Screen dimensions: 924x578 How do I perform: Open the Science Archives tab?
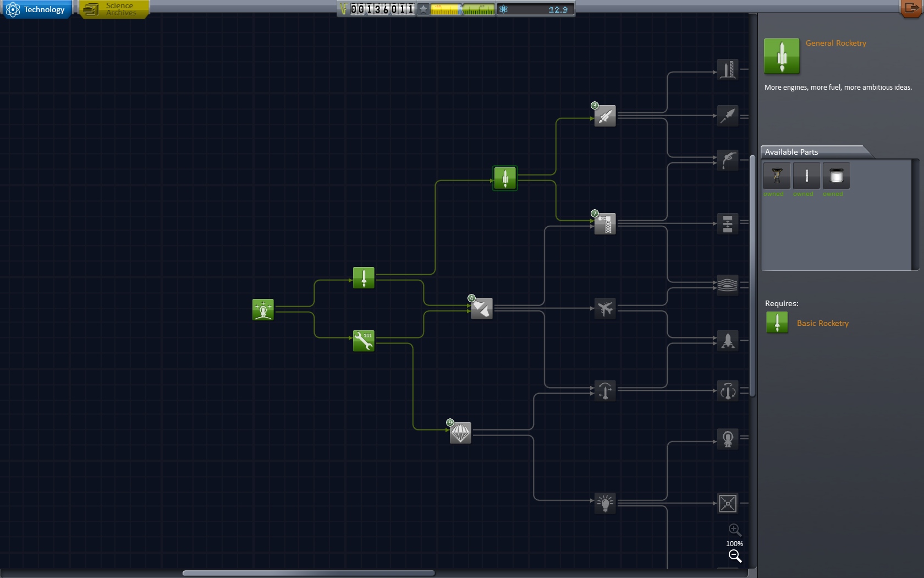[x=114, y=9]
